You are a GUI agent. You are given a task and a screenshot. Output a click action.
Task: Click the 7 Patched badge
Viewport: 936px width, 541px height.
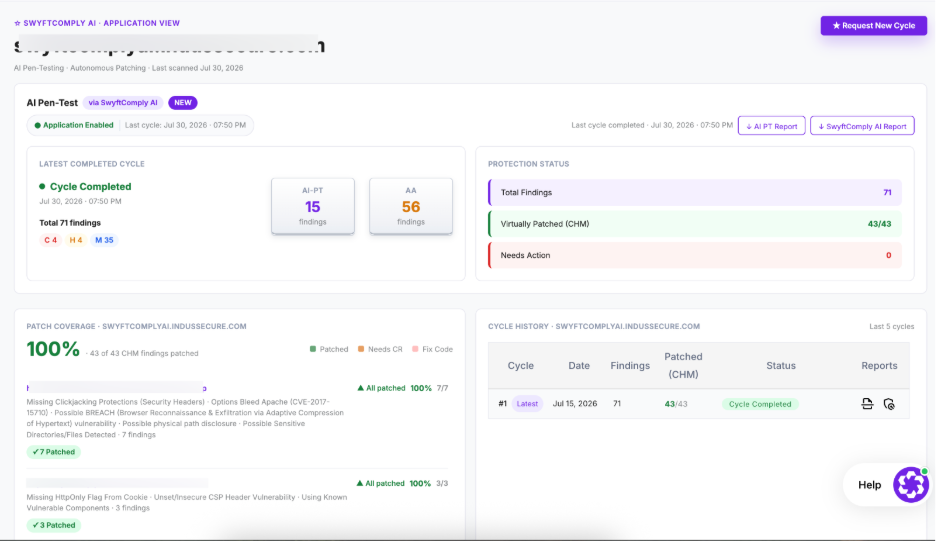[x=54, y=452]
